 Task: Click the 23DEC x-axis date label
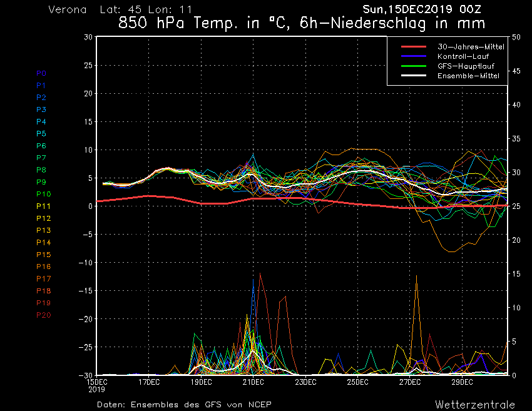tap(305, 382)
